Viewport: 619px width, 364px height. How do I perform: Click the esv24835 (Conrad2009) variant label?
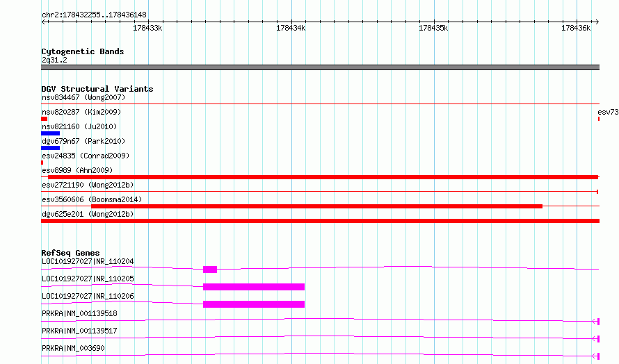point(86,156)
